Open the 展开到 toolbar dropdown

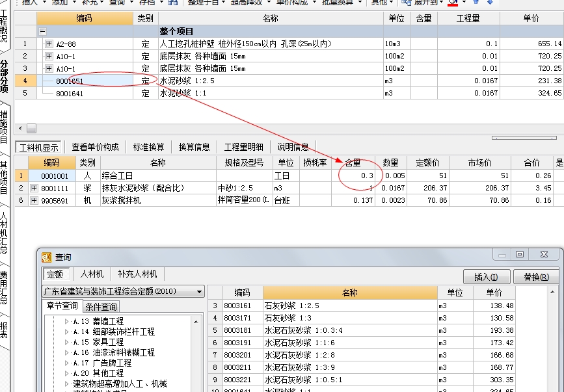coord(441,2)
